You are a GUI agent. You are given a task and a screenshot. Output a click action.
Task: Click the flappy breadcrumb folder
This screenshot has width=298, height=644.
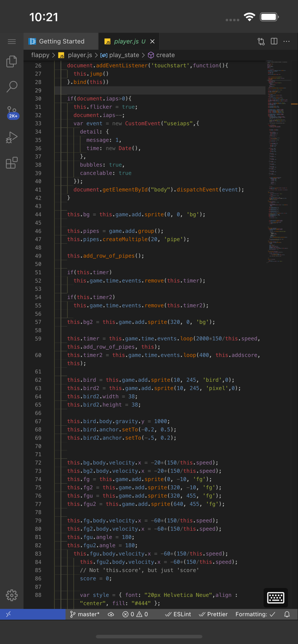(x=40, y=55)
